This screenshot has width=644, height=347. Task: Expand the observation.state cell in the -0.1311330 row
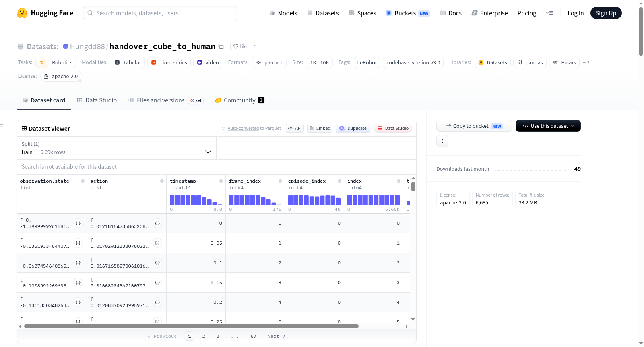coord(78,302)
